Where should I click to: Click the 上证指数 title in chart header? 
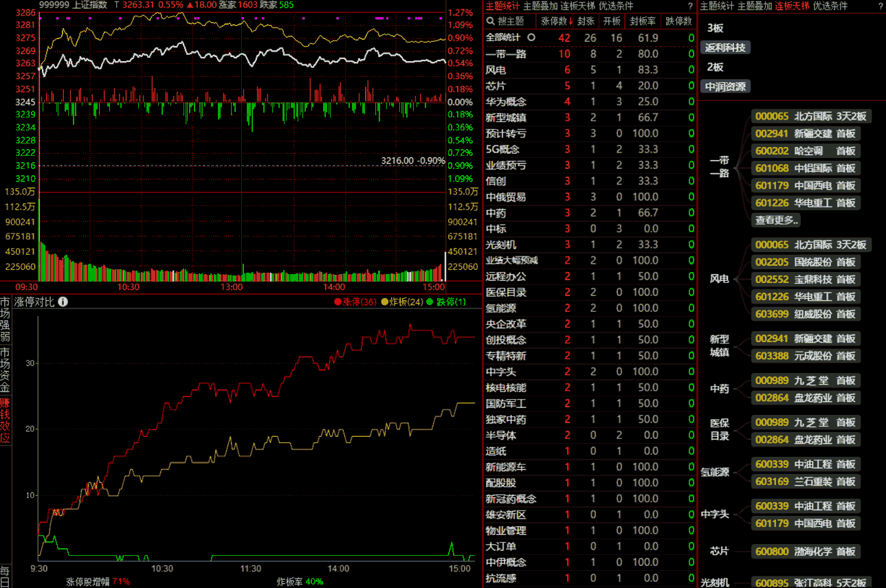[91, 5]
